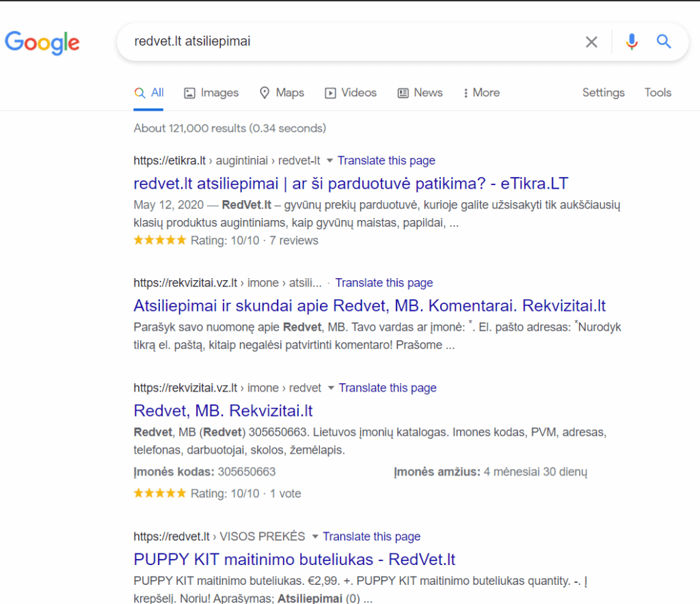Start voice search with microphone icon
The height and width of the screenshot is (604, 700).
click(x=632, y=42)
